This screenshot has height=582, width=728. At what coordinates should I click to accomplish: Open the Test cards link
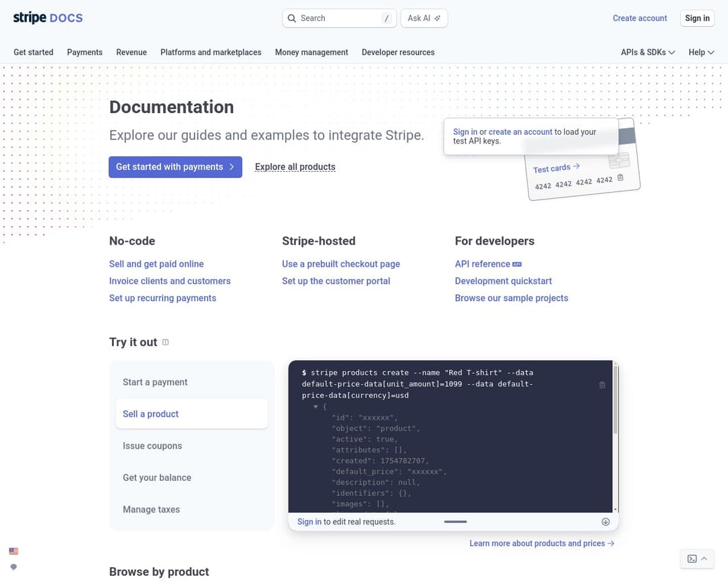click(556, 168)
